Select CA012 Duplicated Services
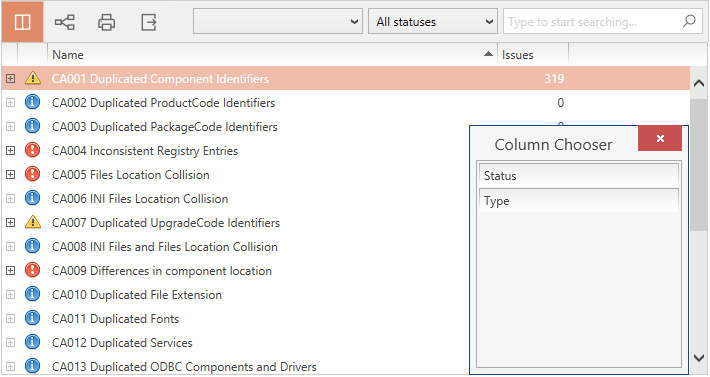Screen dimensions: 710x377 (122, 343)
